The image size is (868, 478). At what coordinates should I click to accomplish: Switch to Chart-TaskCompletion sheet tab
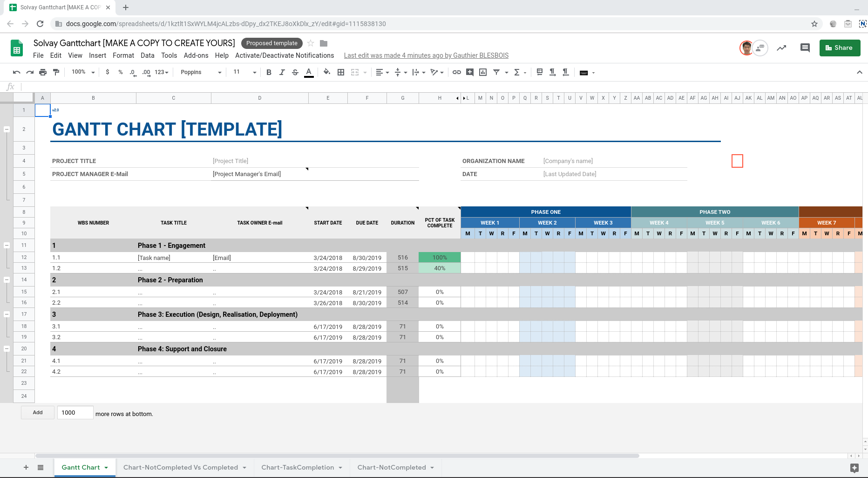(x=298, y=467)
